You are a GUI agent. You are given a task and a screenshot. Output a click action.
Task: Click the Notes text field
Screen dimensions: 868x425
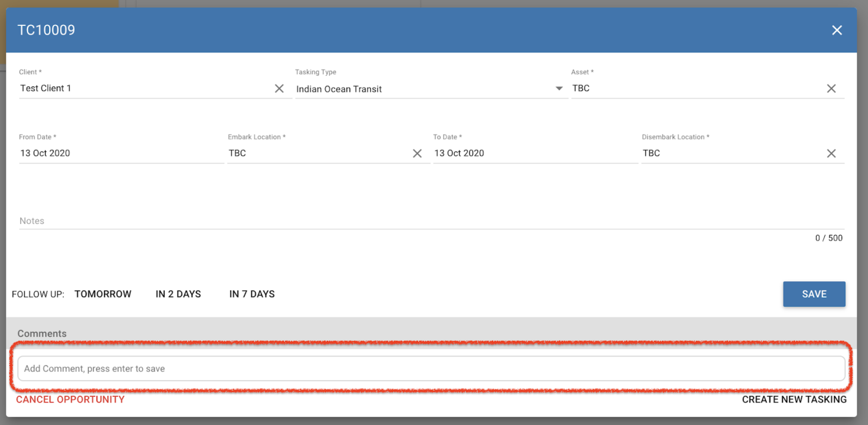[432, 221]
